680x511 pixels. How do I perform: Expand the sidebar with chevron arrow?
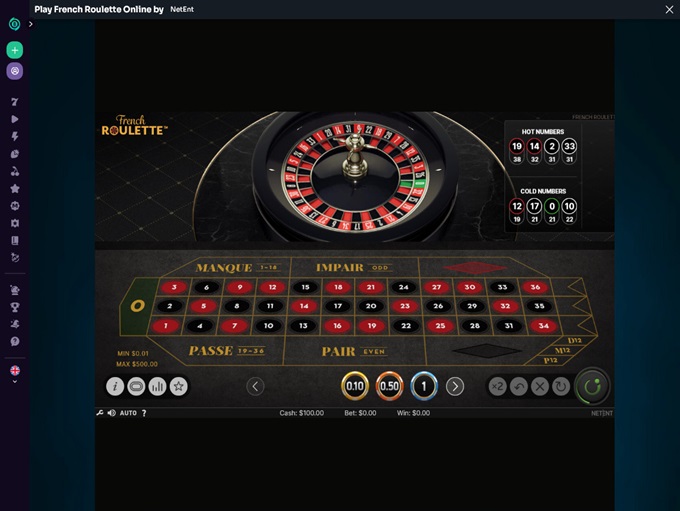coord(31,24)
